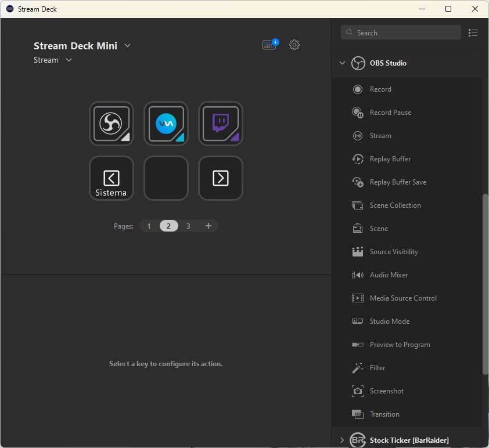The height and width of the screenshot is (448, 489).
Task: Click the BarRaider Stock Ticker logo
Action: click(x=357, y=440)
